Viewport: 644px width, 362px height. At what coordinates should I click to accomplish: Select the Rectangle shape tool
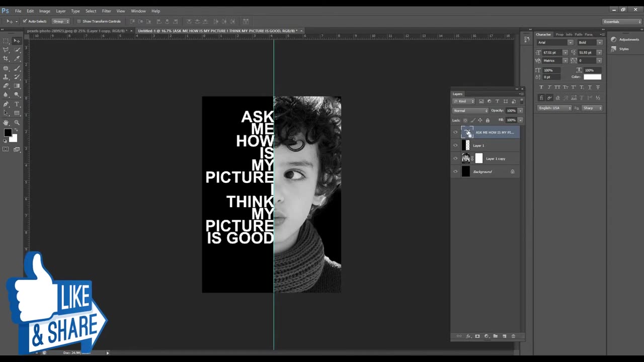pos(17,113)
